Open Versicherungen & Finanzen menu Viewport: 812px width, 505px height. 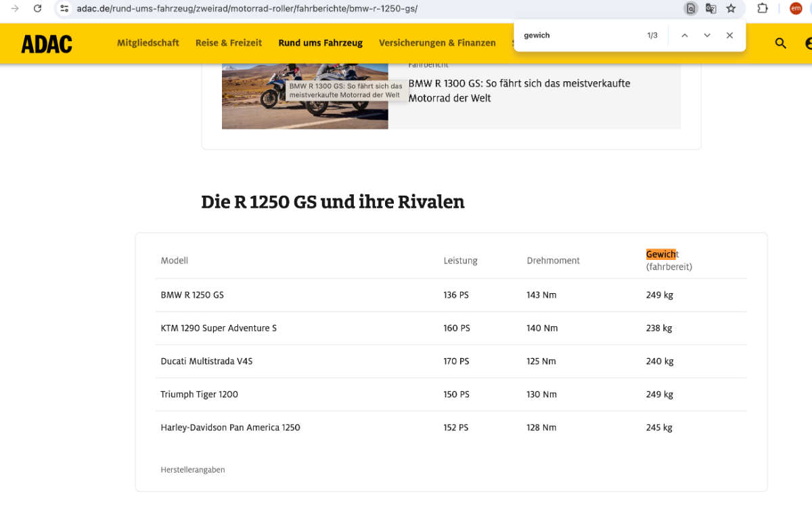pyautogui.click(x=437, y=43)
